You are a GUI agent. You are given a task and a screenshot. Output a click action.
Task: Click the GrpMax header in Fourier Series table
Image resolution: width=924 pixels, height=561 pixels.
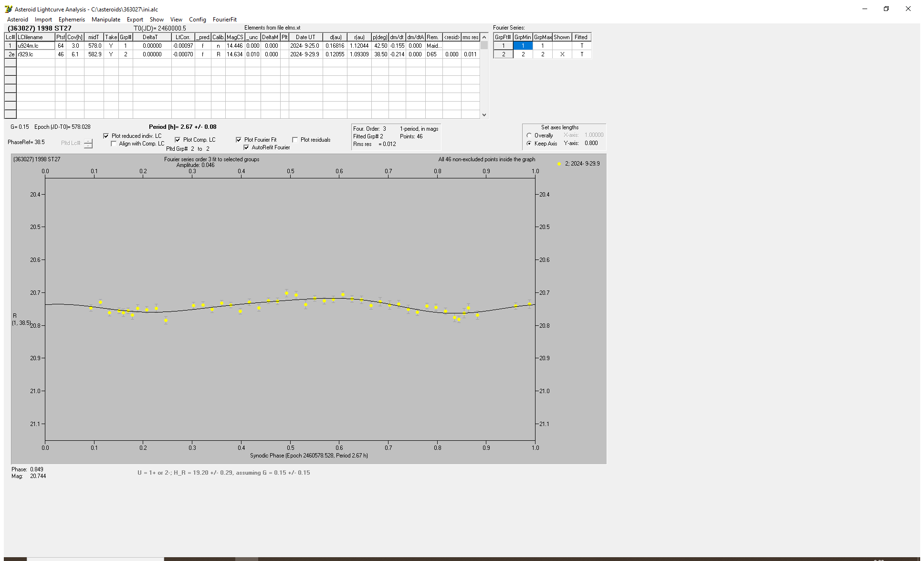pyautogui.click(x=543, y=37)
